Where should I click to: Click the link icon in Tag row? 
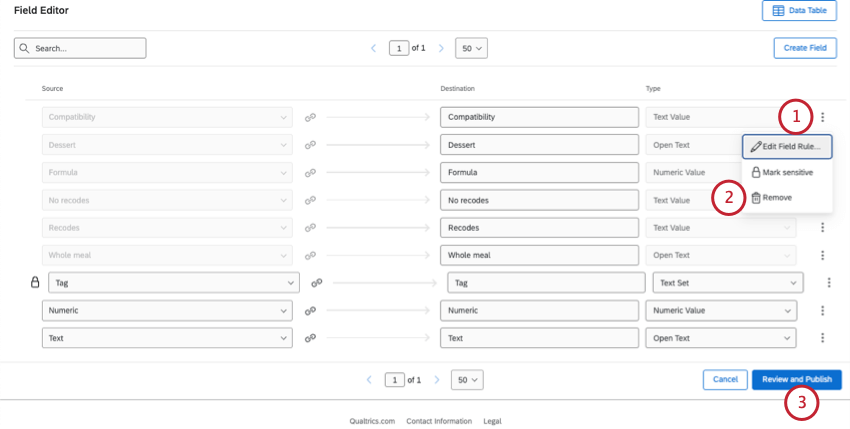point(316,283)
